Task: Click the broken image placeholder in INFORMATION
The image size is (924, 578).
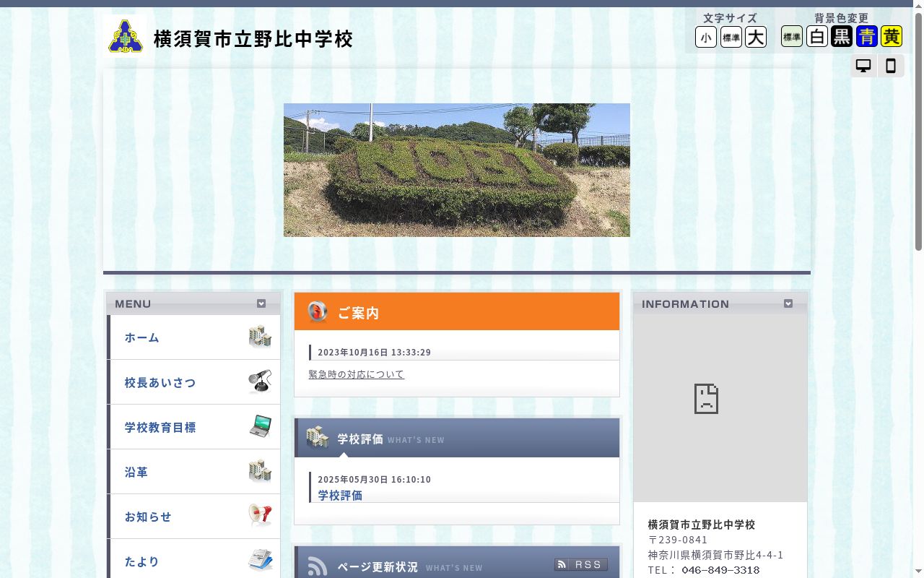Action: tap(706, 399)
